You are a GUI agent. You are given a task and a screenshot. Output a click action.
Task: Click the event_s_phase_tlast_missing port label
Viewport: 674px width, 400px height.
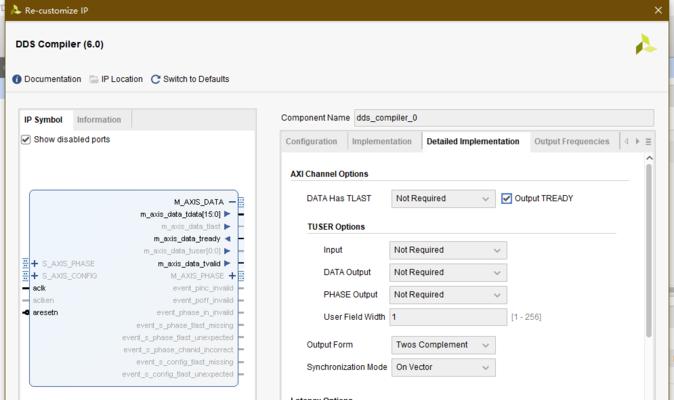[x=185, y=325]
